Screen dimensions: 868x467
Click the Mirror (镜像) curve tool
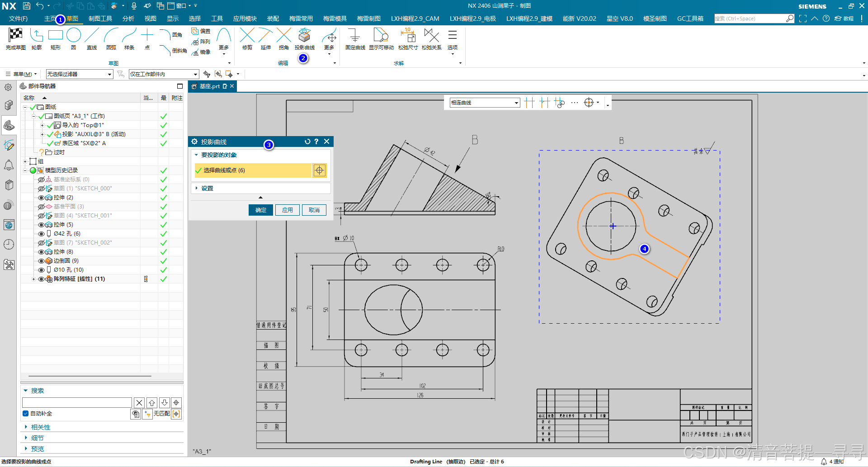201,52
